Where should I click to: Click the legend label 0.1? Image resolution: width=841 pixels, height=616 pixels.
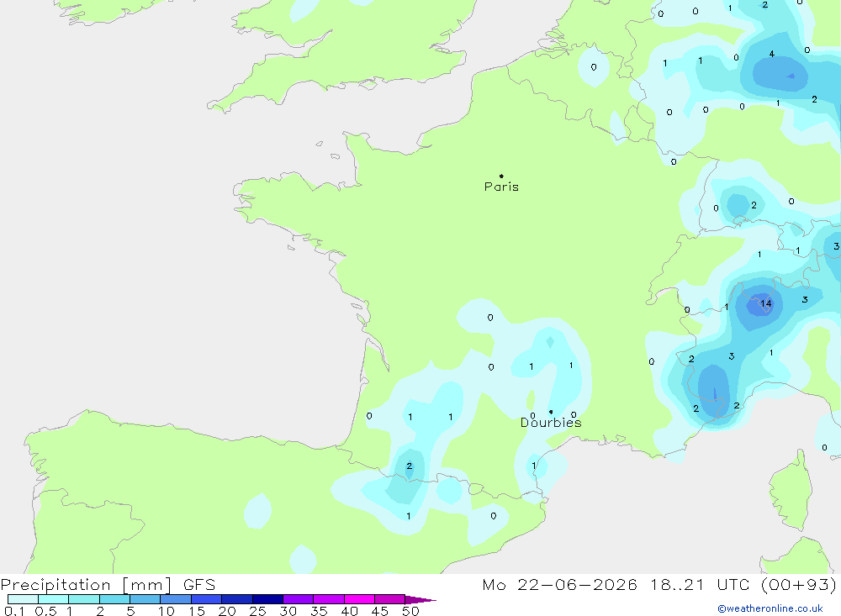pyautogui.click(x=14, y=611)
